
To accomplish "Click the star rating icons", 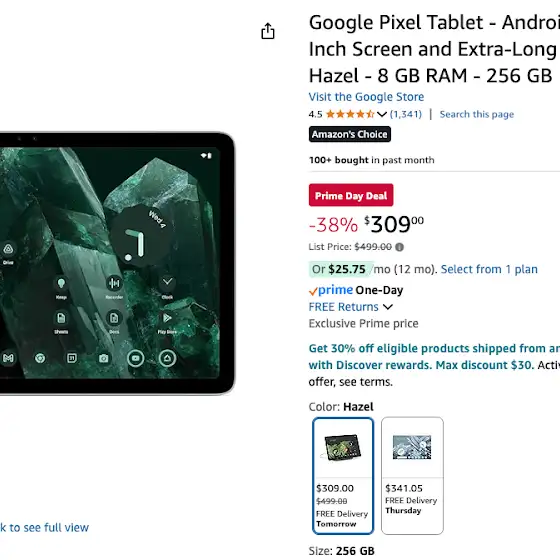I will tap(350, 114).
